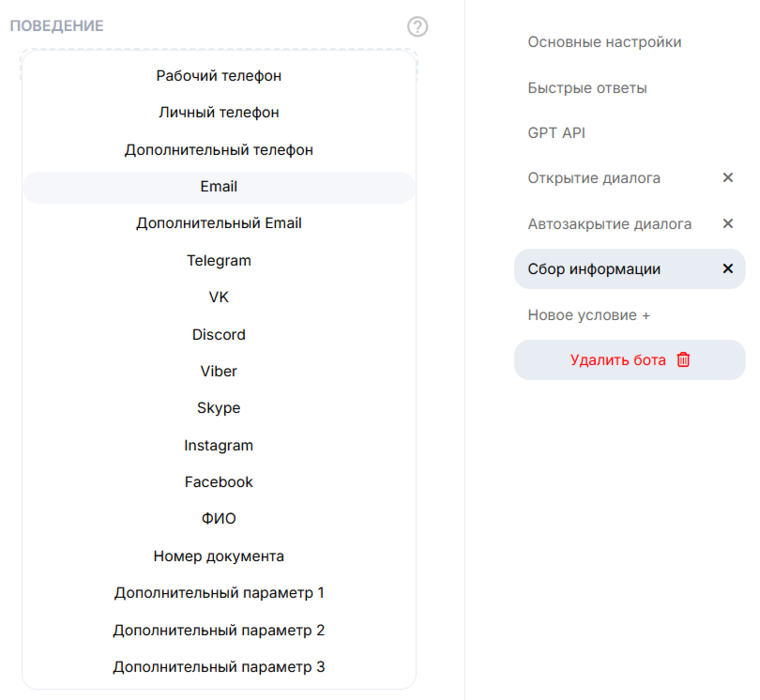This screenshot has width=760, height=700.
Task: Pick Telegram in the list
Action: pyautogui.click(x=219, y=261)
